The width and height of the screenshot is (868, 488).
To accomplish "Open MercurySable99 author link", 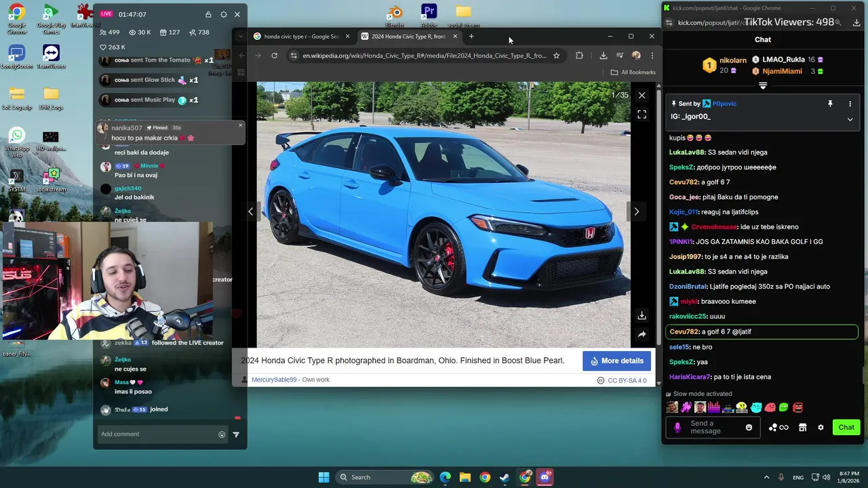I will click(274, 380).
